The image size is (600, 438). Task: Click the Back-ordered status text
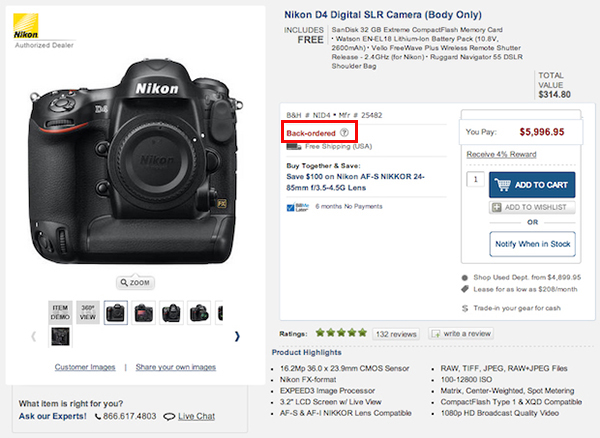coord(311,133)
